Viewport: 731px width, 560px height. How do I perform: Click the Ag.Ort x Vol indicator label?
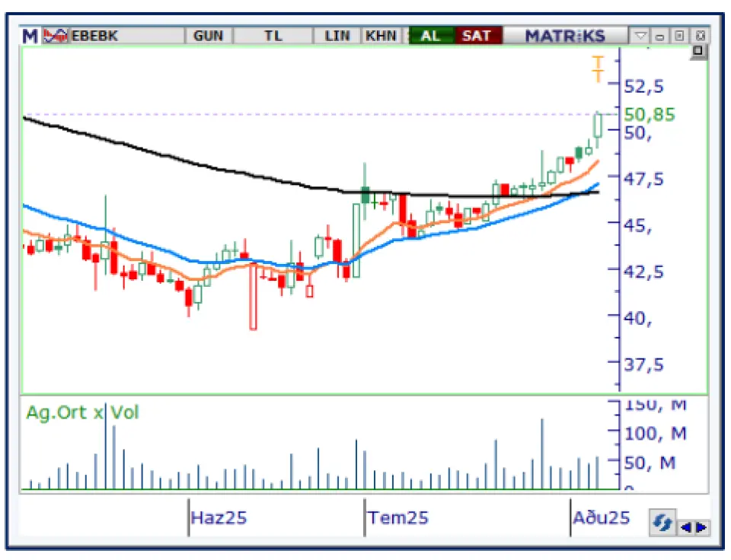coord(82,412)
